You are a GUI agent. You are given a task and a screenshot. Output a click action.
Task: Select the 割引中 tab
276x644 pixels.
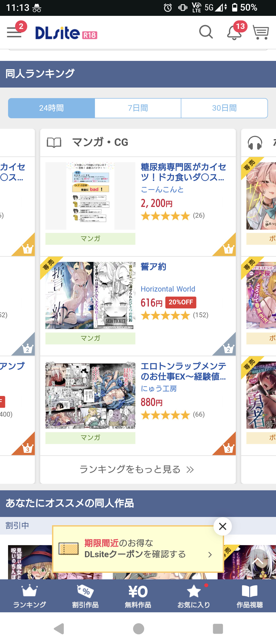[17, 525]
